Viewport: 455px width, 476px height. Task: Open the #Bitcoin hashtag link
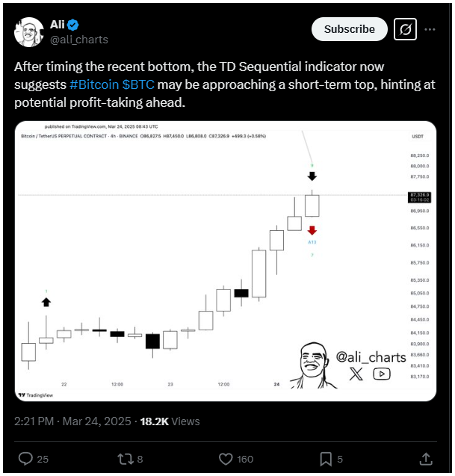tap(94, 84)
